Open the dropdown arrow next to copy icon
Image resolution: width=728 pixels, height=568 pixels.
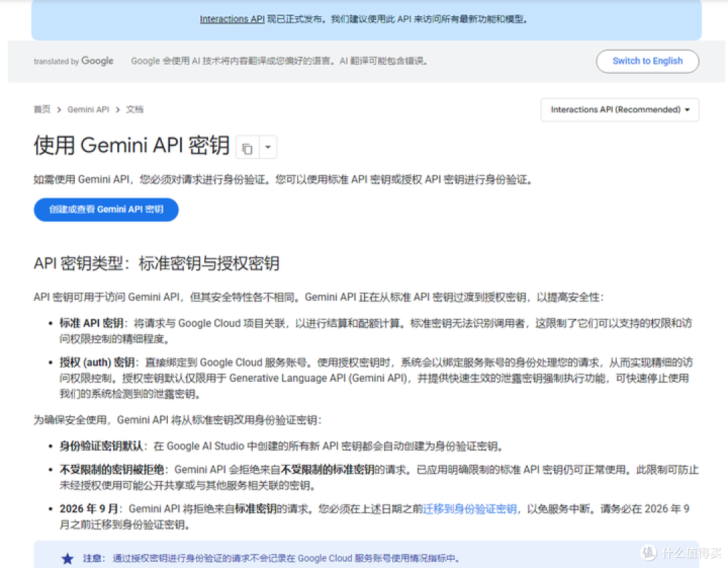[x=268, y=148]
